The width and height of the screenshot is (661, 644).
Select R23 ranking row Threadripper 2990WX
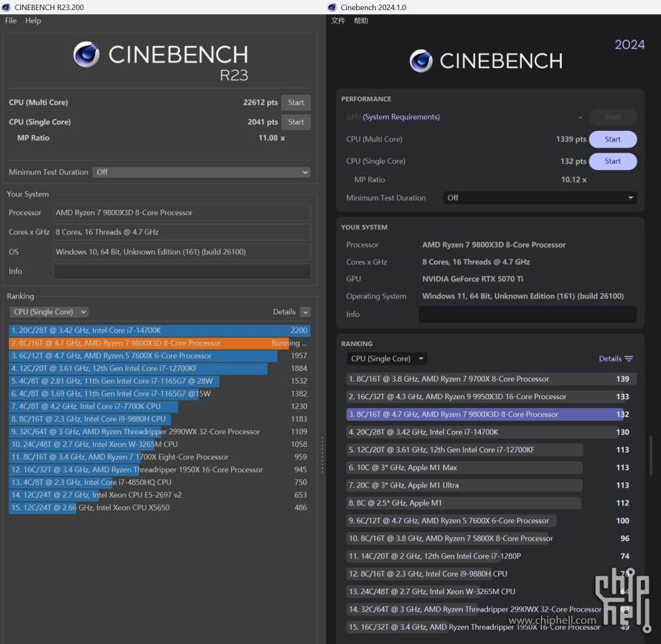coord(159,432)
